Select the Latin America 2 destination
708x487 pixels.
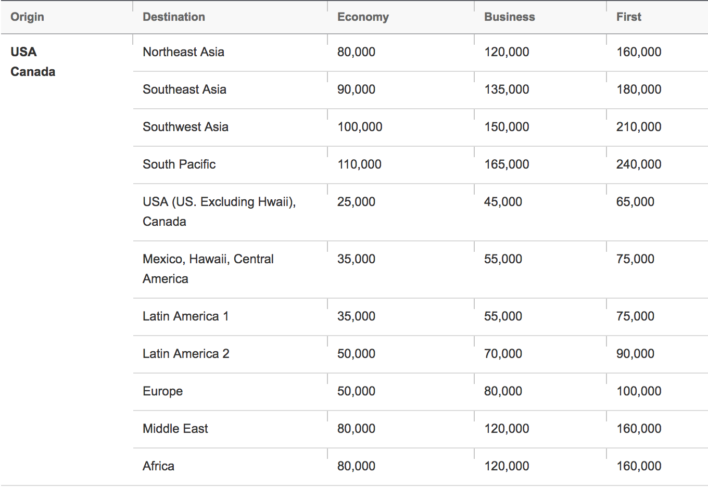click(x=186, y=354)
